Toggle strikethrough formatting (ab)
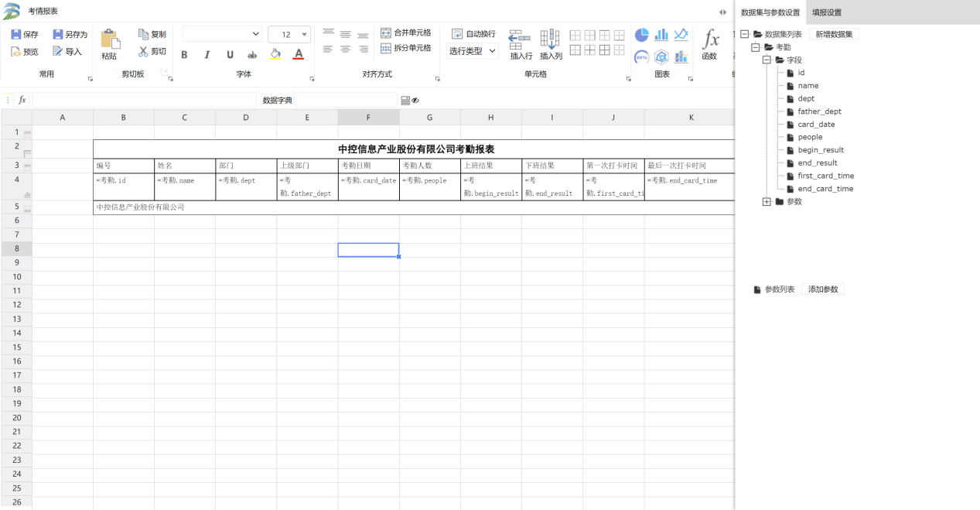 (252, 55)
